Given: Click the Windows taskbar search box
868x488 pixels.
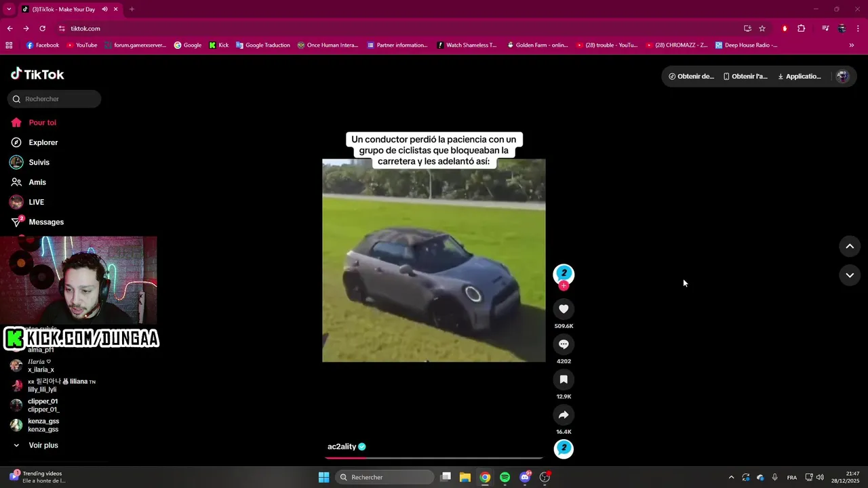Looking at the screenshot, I should point(385,477).
